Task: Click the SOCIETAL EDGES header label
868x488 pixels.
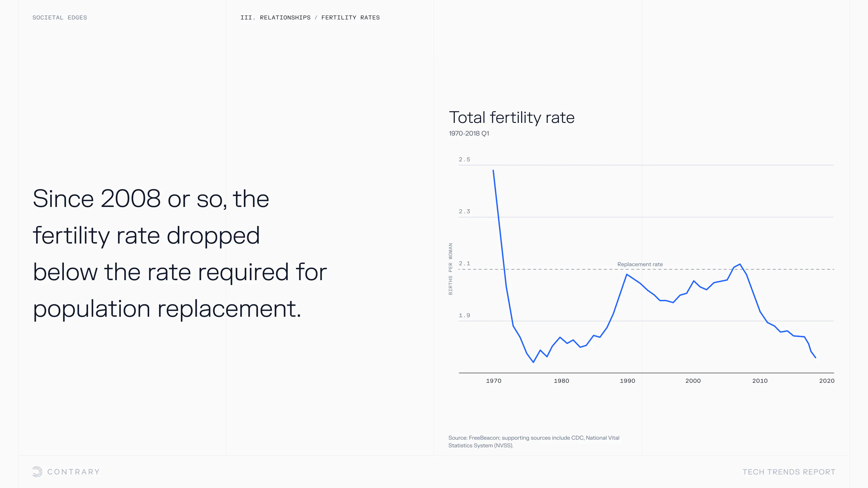Action: point(60,17)
